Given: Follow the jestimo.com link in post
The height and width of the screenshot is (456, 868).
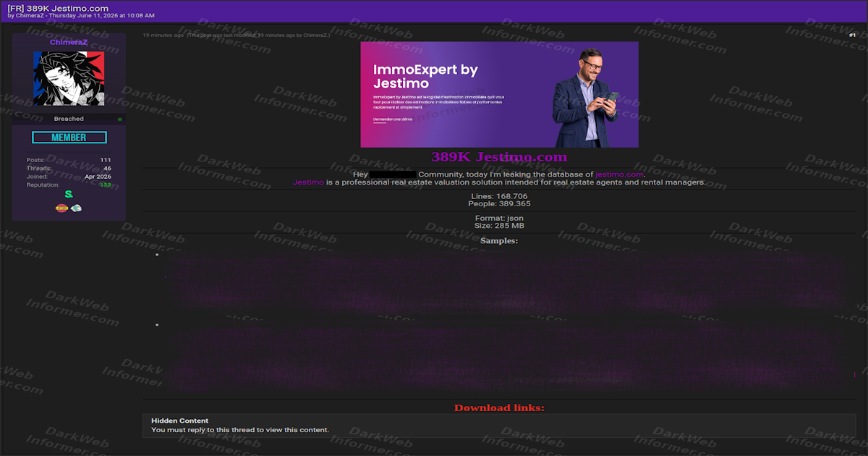Looking at the screenshot, I should (619, 174).
